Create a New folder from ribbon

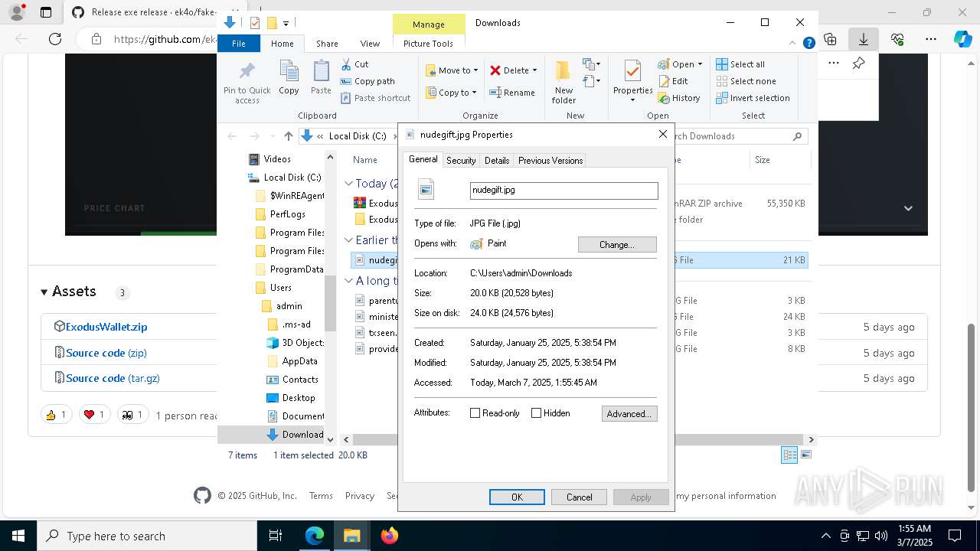563,83
